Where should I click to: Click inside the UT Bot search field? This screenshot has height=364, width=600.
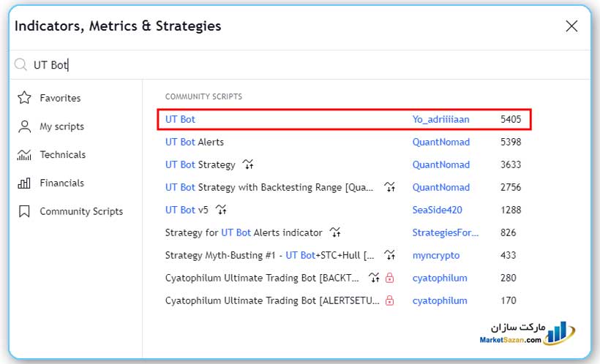293,65
